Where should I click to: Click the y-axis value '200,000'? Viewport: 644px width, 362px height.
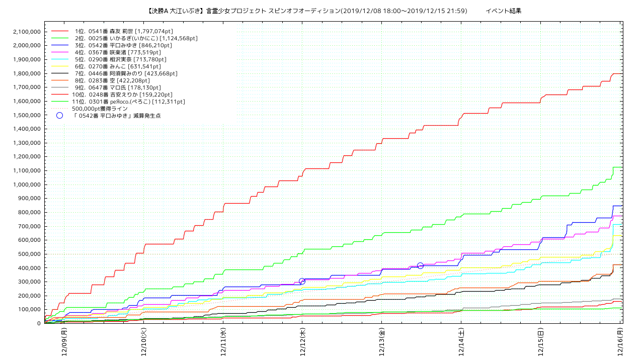(29, 296)
